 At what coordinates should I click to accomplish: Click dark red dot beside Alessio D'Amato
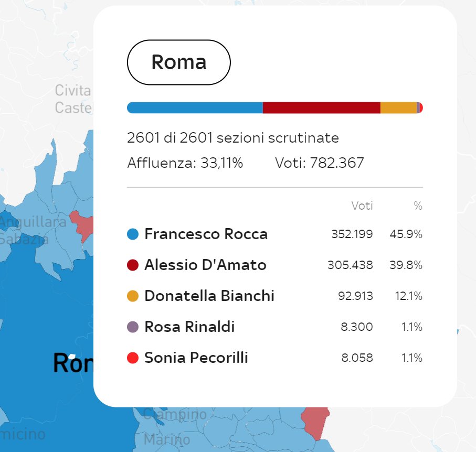click(x=133, y=265)
